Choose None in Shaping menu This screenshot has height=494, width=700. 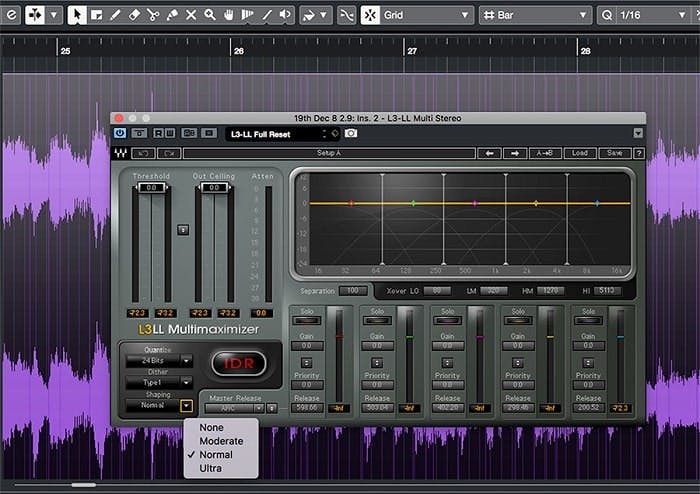click(211, 428)
